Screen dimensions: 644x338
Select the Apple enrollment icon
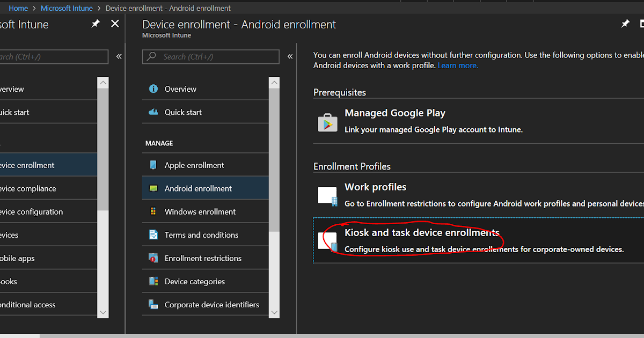[x=155, y=165]
